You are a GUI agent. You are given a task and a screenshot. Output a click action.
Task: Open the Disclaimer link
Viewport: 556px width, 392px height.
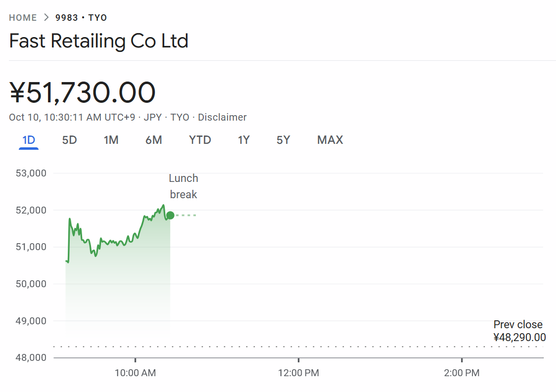[222, 117]
